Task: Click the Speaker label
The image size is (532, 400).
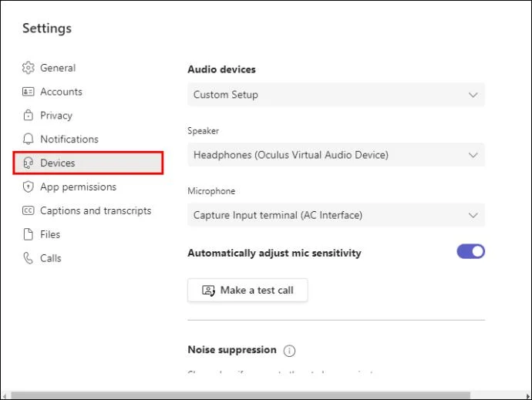Action: point(203,131)
